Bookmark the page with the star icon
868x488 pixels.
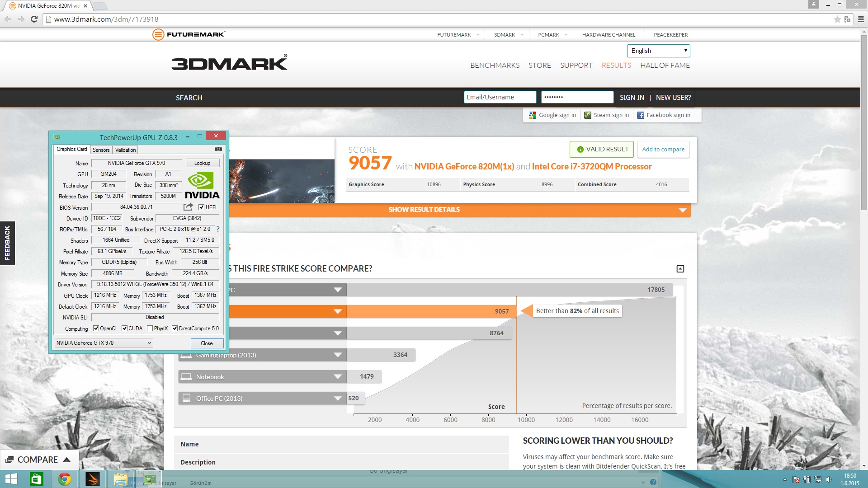click(837, 19)
